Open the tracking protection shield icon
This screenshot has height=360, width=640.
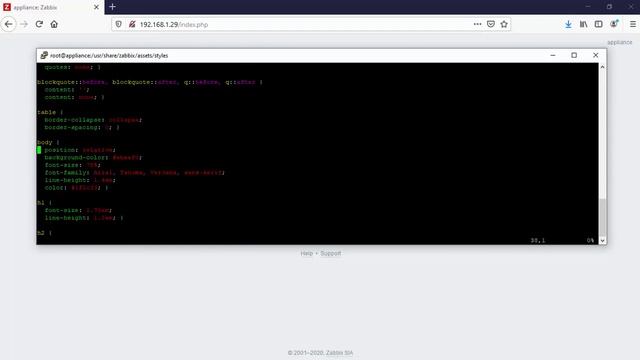[x=118, y=24]
